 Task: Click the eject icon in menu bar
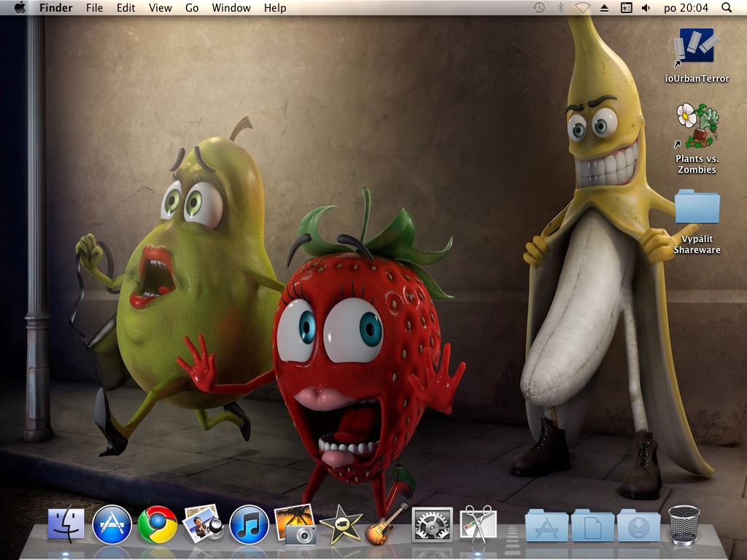pyautogui.click(x=605, y=7)
